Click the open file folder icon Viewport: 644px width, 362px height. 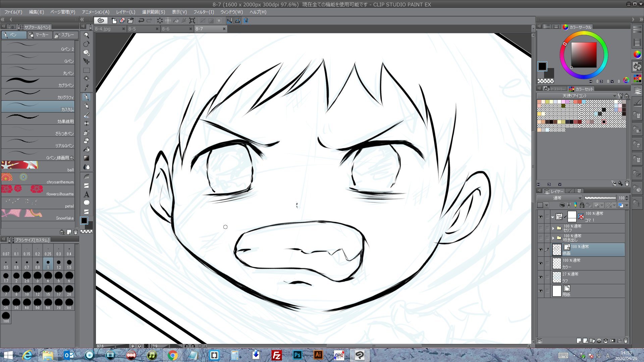[130, 20]
